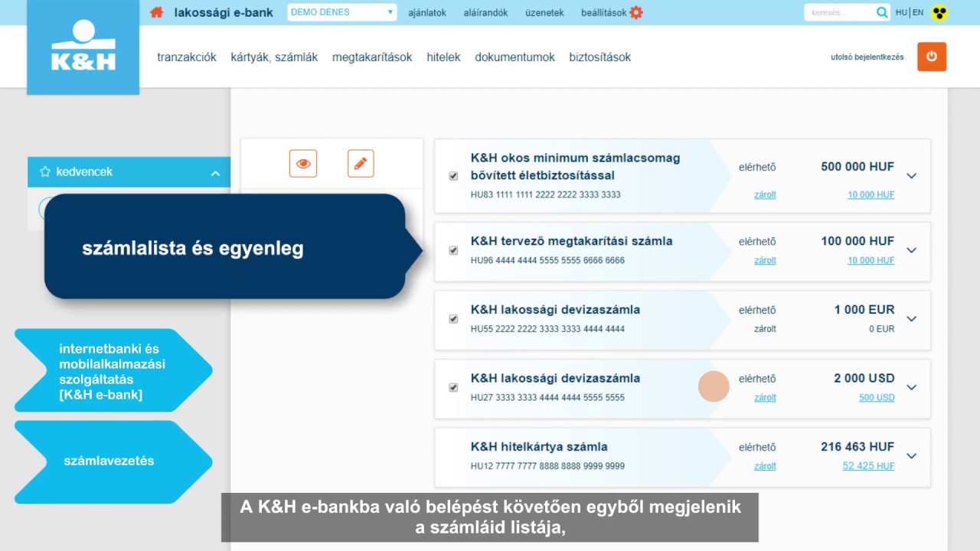Expand the 1 000 EUR account row
Screen dimensions: 980x551
911,319
